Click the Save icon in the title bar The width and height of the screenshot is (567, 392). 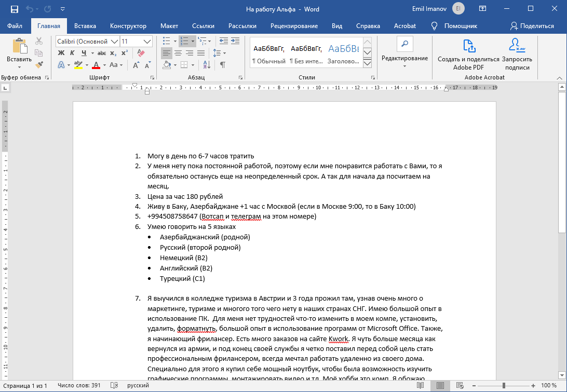[x=14, y=9]
